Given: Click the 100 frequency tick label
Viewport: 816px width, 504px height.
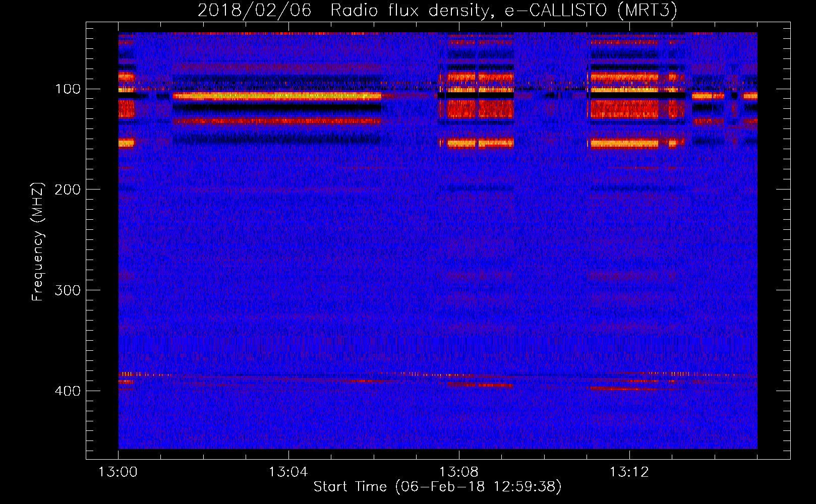Looking at the screenshot, I should 68,89.
